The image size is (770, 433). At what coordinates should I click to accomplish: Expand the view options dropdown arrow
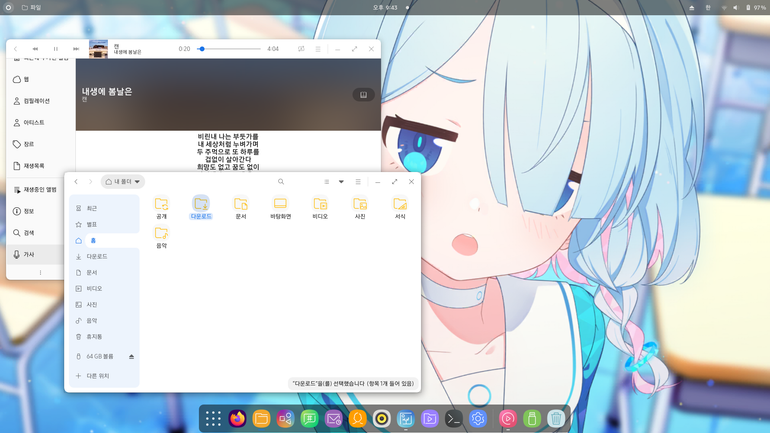341,182
